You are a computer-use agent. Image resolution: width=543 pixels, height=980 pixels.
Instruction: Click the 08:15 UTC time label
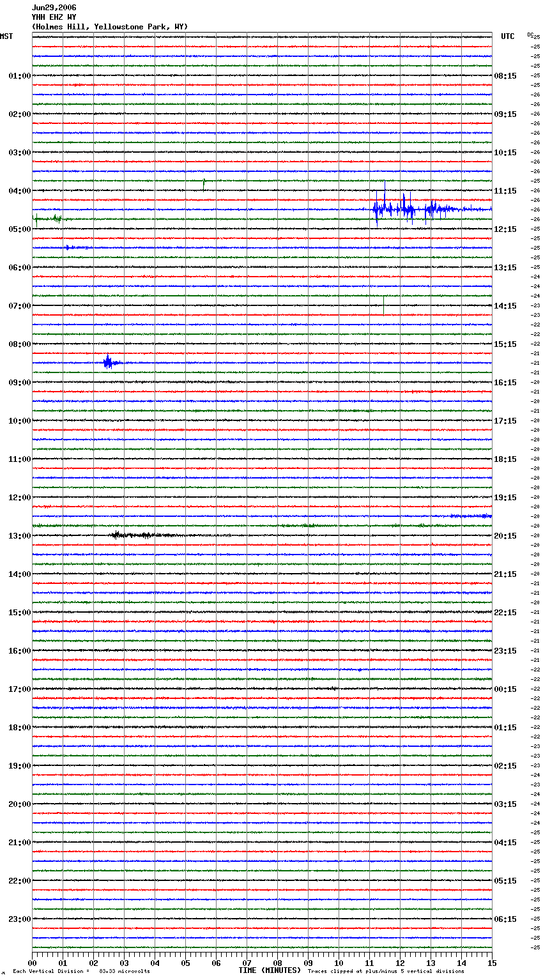point(505,76)
